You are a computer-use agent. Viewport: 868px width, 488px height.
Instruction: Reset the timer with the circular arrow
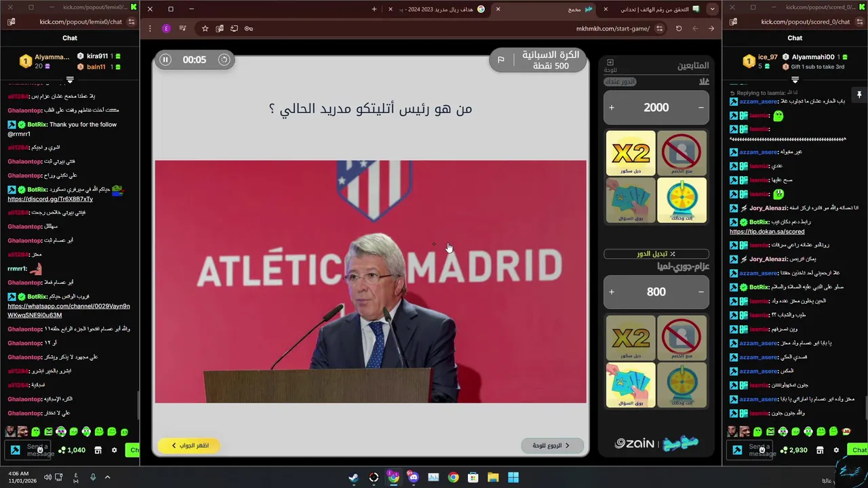coord(224,60)
